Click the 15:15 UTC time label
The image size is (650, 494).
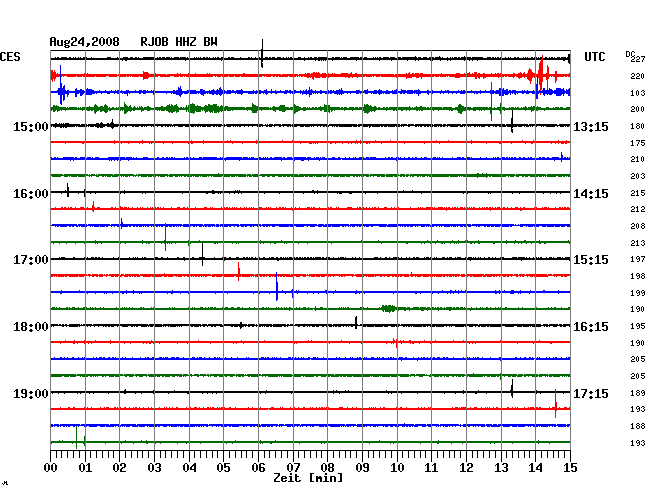[591, 260]
